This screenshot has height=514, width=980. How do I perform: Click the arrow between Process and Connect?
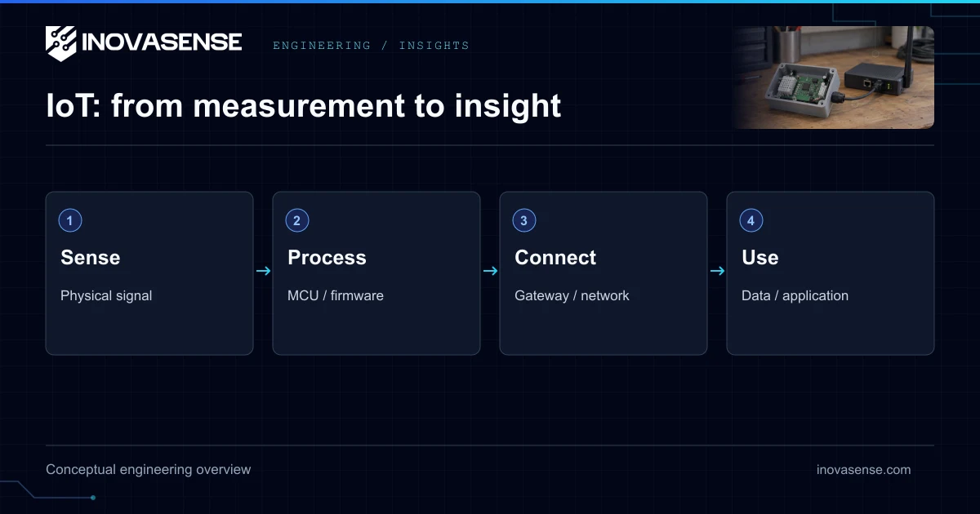[490, 272]
